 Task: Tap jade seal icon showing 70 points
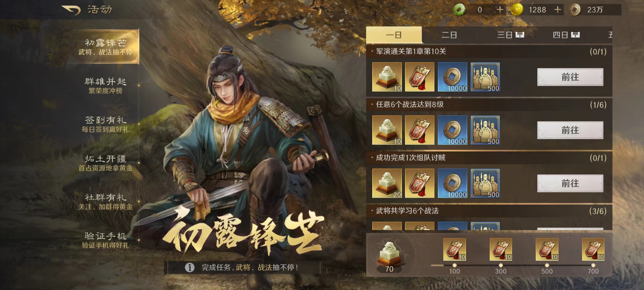coord(389,254)
